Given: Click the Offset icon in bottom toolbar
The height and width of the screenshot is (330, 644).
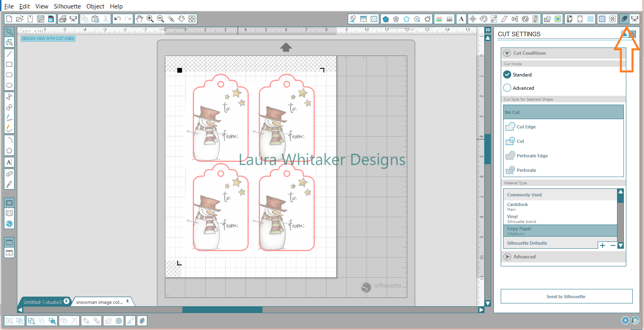Looking at the screenshot, I should click(119, 321).
